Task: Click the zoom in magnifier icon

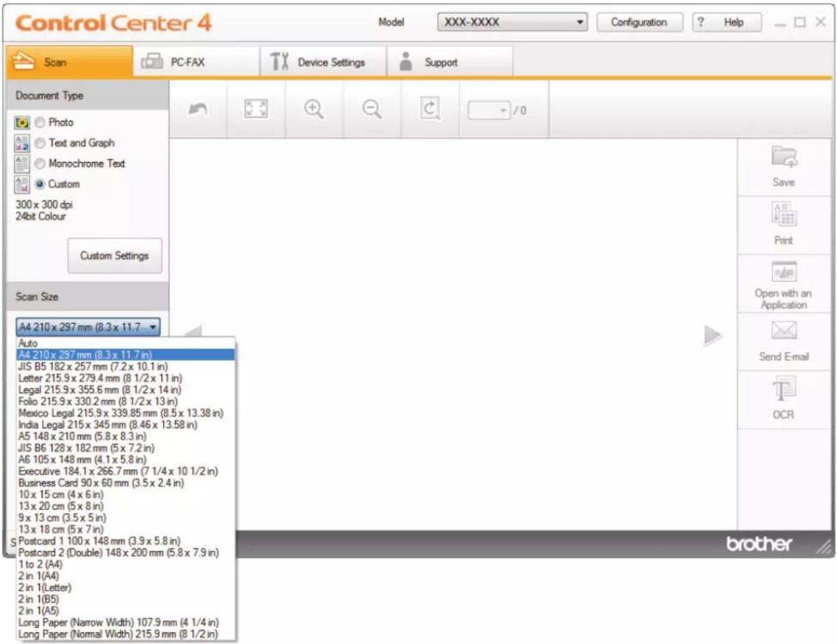Action: pyautogui.click(x=314, y=109)
